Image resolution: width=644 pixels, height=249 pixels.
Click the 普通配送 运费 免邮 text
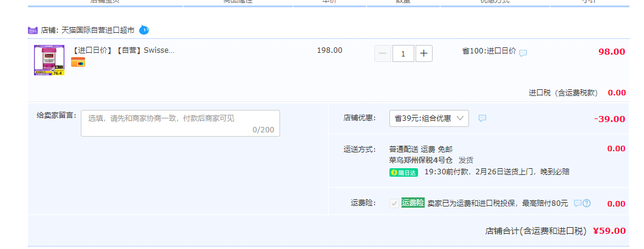(x=421, y=149)
